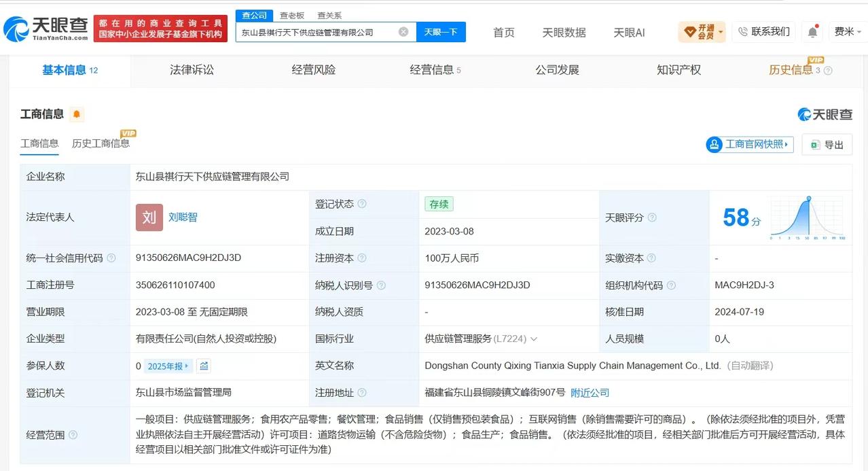Open the TianYanCha logo home link
Image resolution: width=868 pixels, height=471 pixels.
click(46, 29)
